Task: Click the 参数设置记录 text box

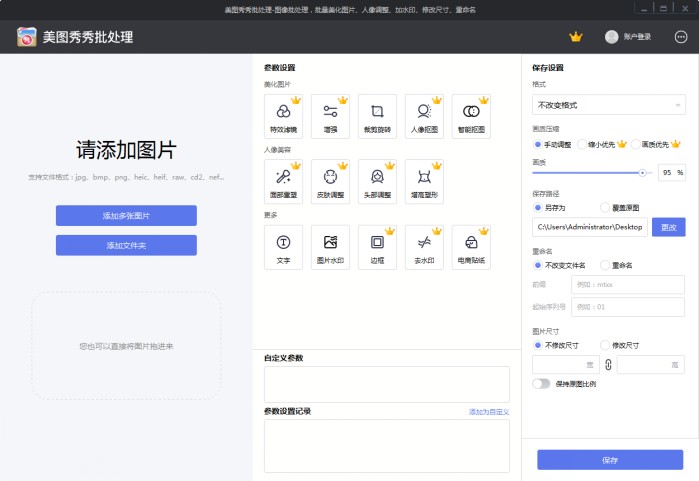Action: pyautogui.click(x=387, y=446)
